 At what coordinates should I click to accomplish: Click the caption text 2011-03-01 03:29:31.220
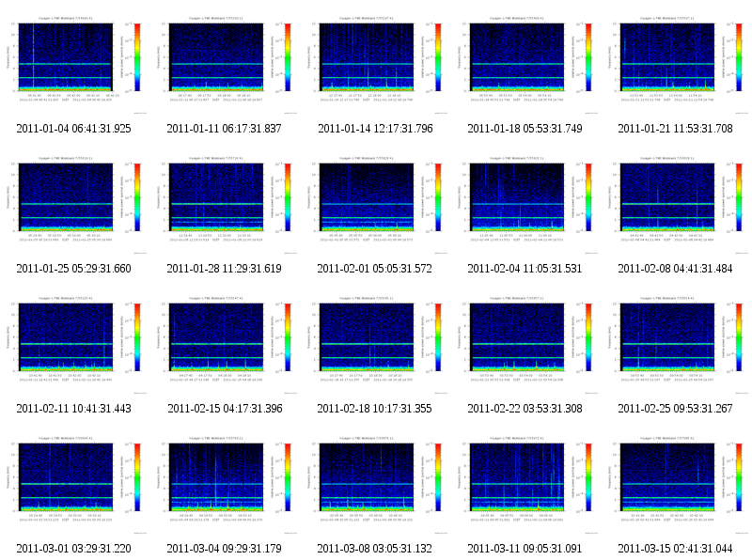click(73, 549)
